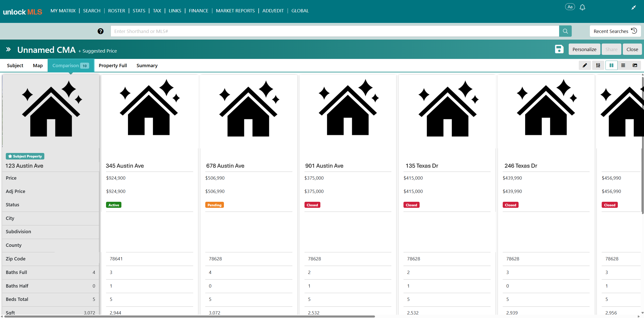Click the Baths Full row label
644x318 pixels.
point(16,272)
